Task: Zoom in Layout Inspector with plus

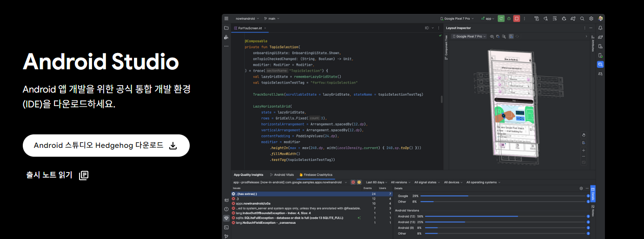Action: 584,150
